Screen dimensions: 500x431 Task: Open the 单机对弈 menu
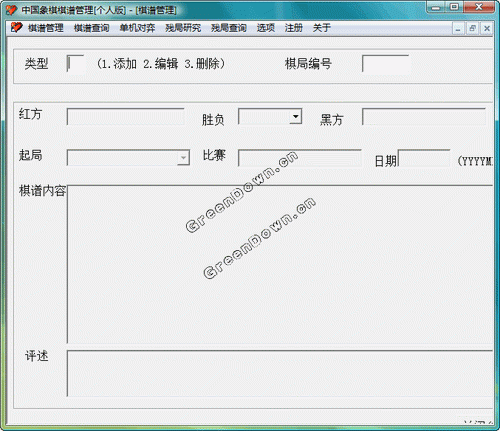click(x=137, y=28)
